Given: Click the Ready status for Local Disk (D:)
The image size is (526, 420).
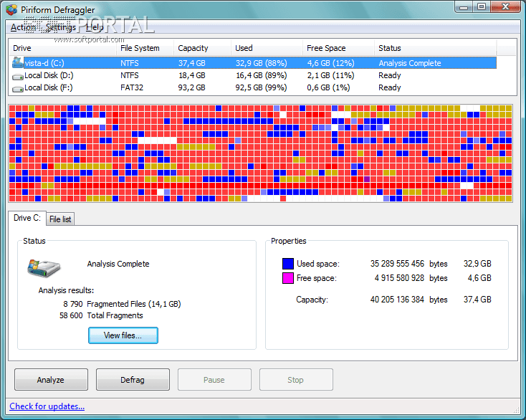Looking at the screenshot, I should (389, 75).
